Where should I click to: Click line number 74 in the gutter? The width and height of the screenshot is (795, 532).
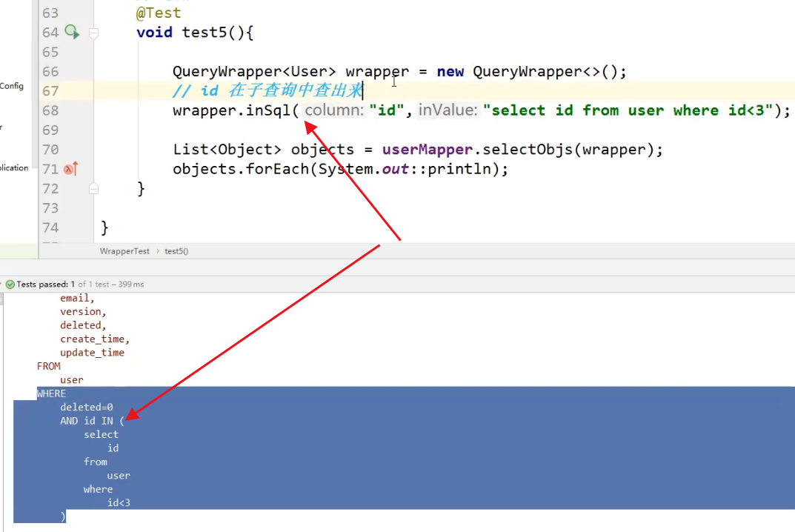(50, 227)
